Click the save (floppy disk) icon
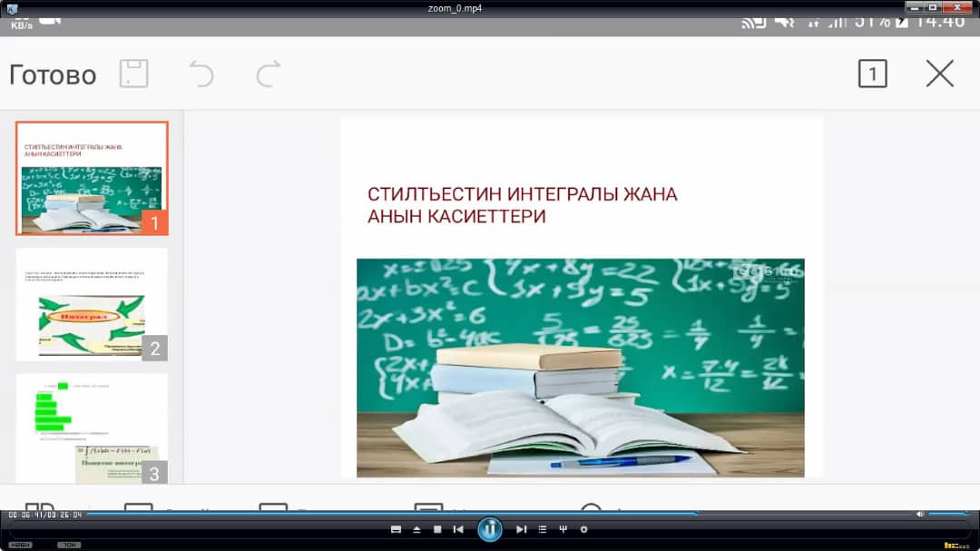The height and width of the screenshot is (551, 980). tap(133, 74)
